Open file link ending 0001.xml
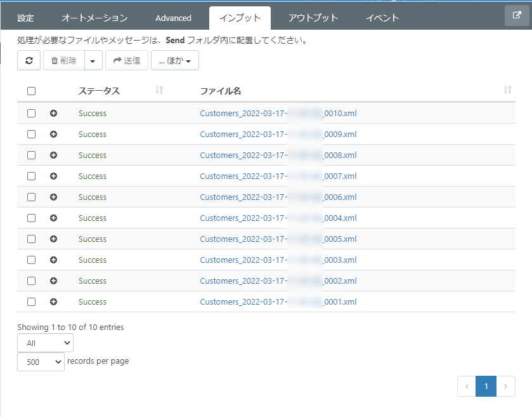Viewport: 532px width, 417px height. 278,302
